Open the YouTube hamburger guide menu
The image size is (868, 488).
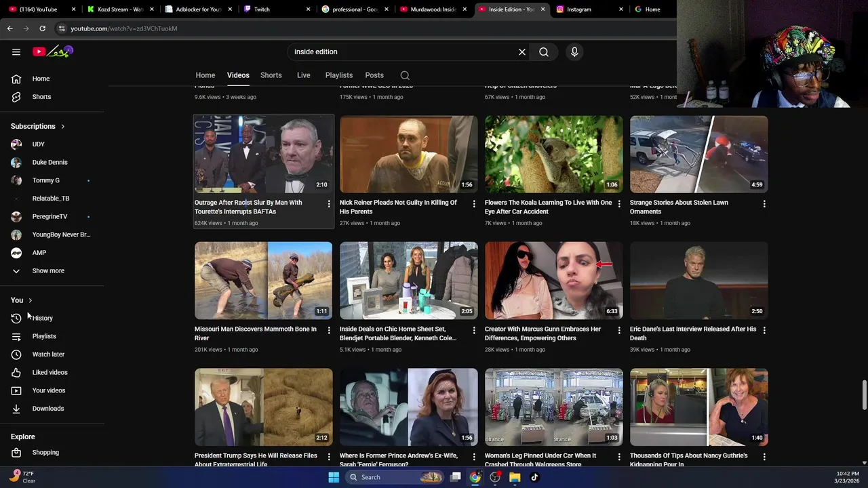pyautogui.click(x=16, y=52)
